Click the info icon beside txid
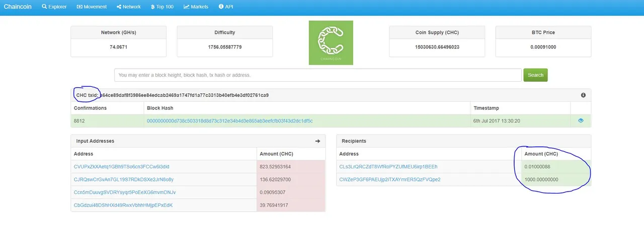The image size is (644, 251). 583,95
